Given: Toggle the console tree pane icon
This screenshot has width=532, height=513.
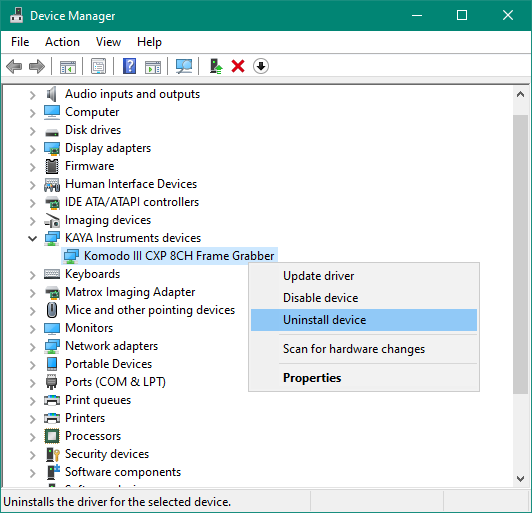Looking at the screenshot, I should tap(68, 66).
